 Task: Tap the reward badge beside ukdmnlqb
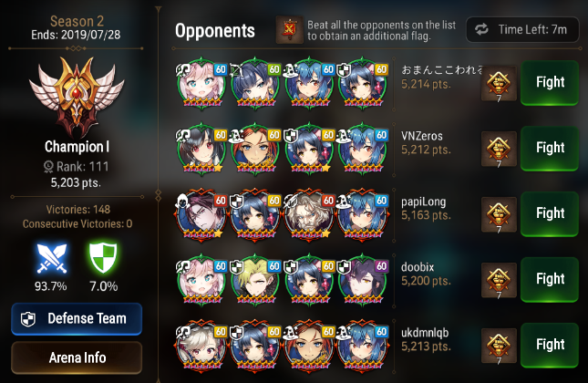(x=499, y=346)
